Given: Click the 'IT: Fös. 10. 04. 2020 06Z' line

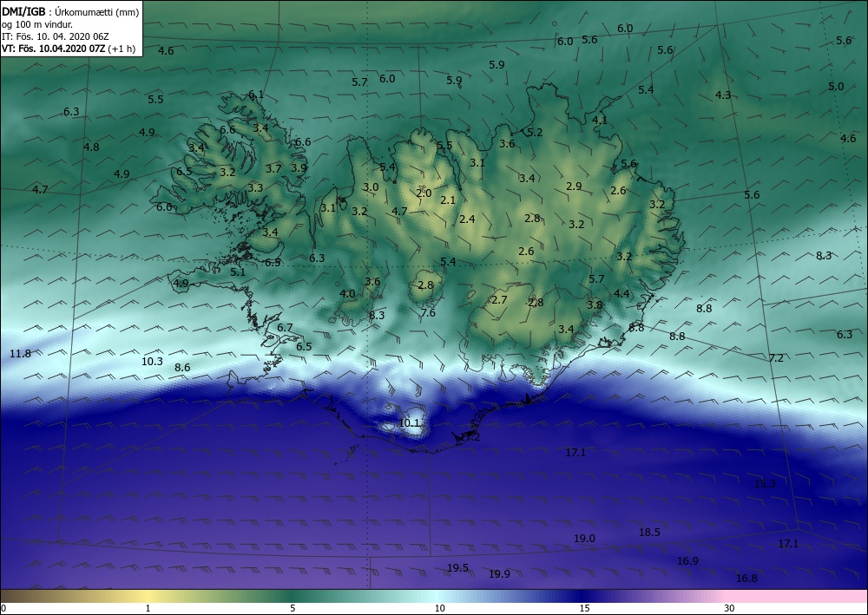Looking at the screenshot, I should [x=56, y=36].
